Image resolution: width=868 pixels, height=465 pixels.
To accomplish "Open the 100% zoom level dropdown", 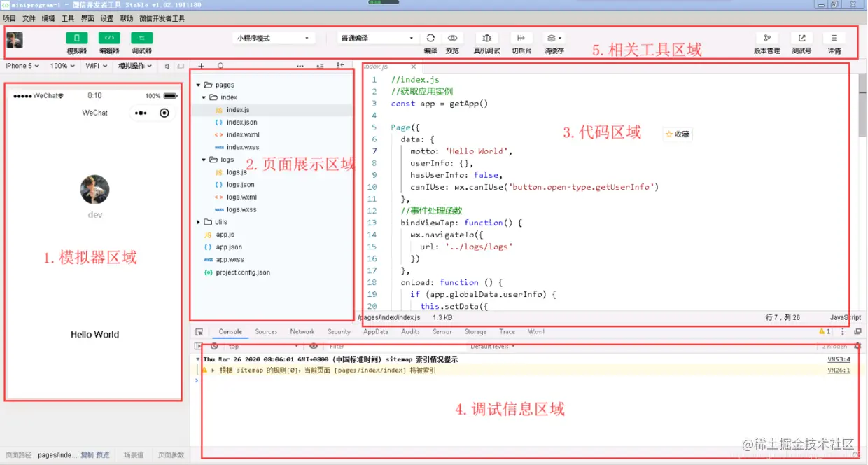I will coord(64,66).
